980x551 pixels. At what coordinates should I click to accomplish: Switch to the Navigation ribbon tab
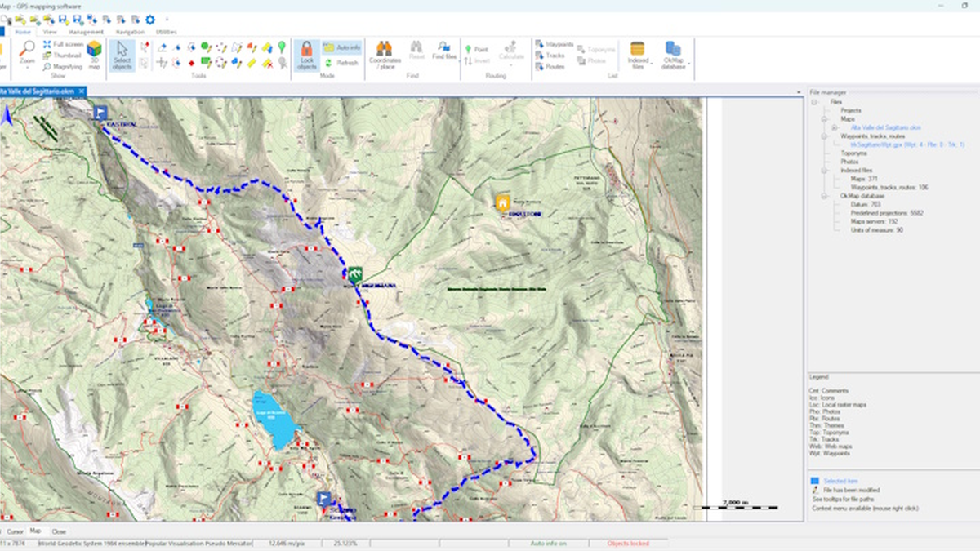pyautogui.click(x=130, y=31)
